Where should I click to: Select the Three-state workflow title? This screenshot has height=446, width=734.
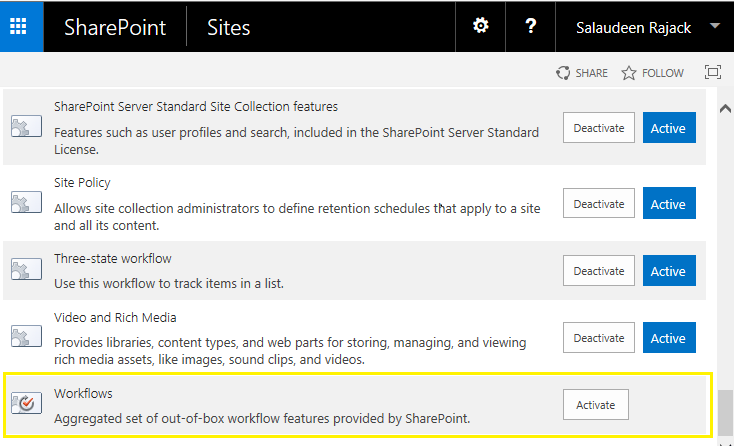tap(113, 258)
